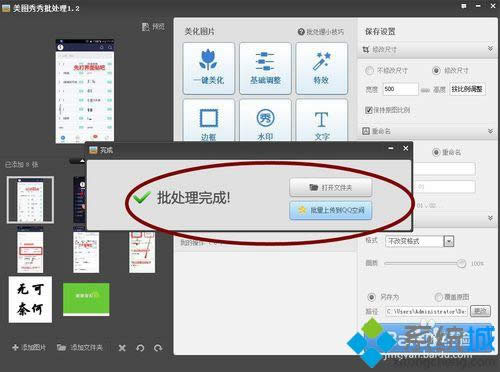Select 覆盖原图 overwrite original radio option
The width and height of the screenshot is (500, 372).
(438, 297)
